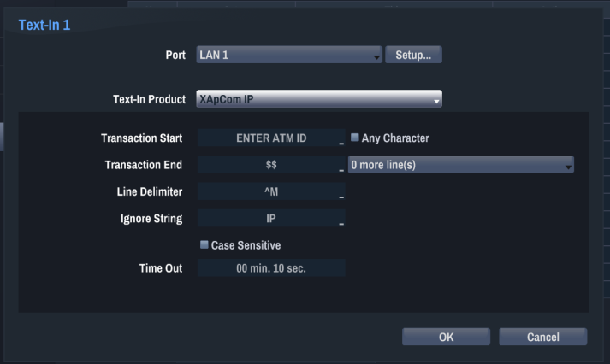
Task: Click the edit marker beside Line Delimiter field
Action: [x=341, y=197]
